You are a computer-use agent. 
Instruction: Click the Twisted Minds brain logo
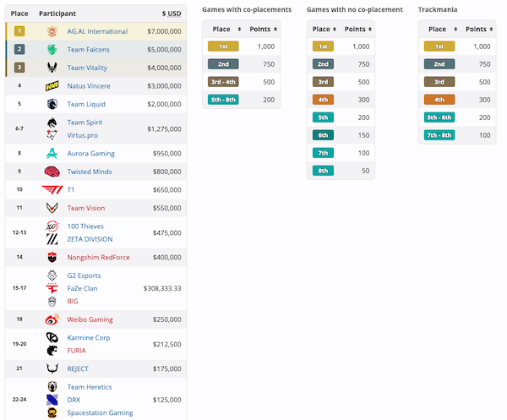[52, 172]
